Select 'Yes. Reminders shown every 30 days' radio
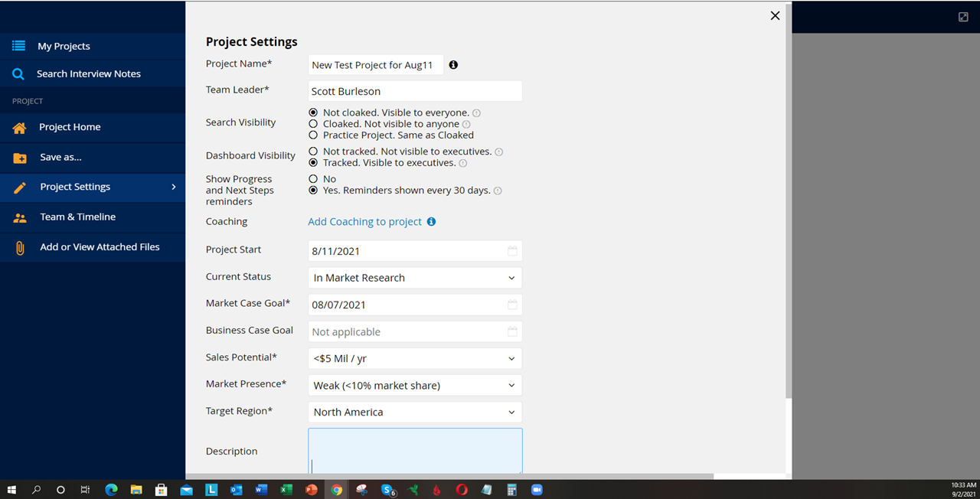 point(313,191)
